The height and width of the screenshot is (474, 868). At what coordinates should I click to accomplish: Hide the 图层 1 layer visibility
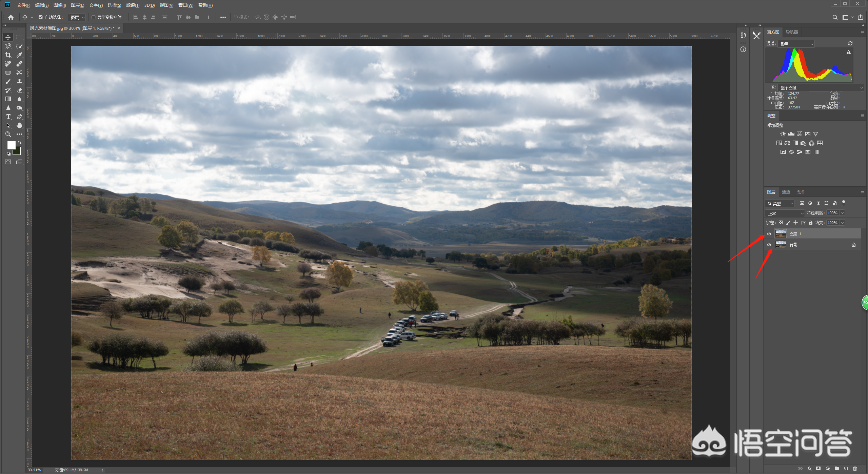[x=769, y=234]
